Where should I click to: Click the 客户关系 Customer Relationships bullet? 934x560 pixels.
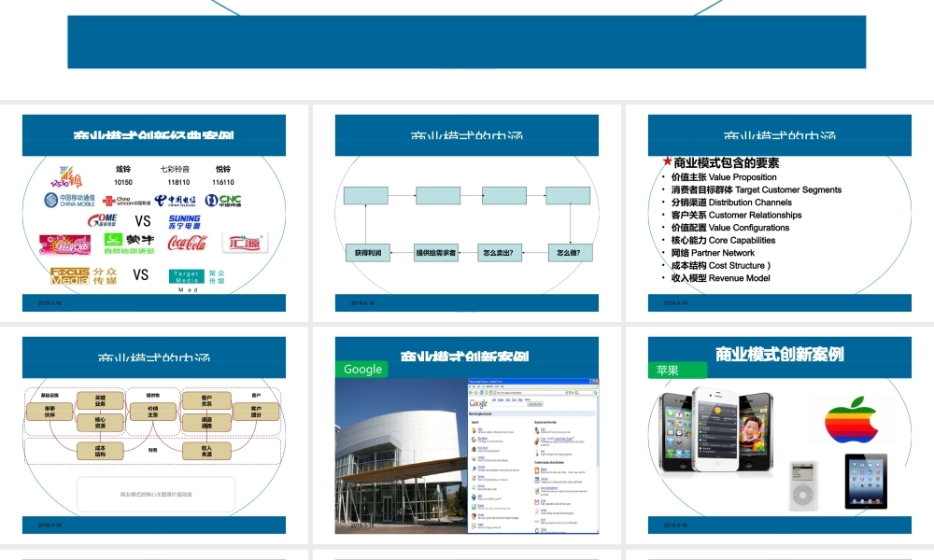coord(736,215)
